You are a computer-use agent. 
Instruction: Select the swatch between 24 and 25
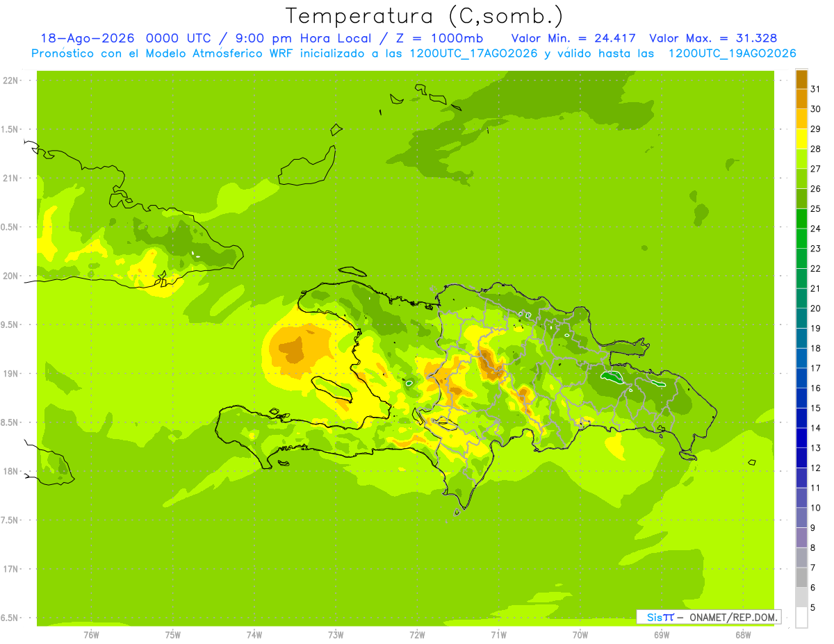801,219
